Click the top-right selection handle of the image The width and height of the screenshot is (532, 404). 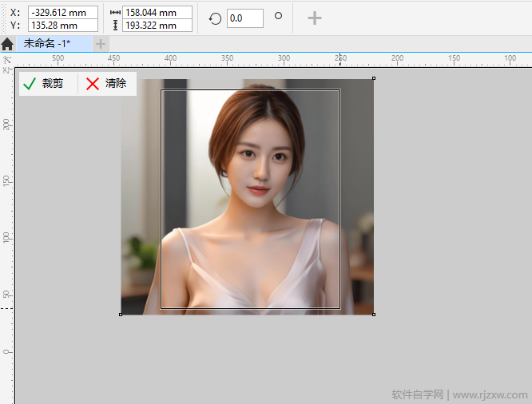(374, 78)
